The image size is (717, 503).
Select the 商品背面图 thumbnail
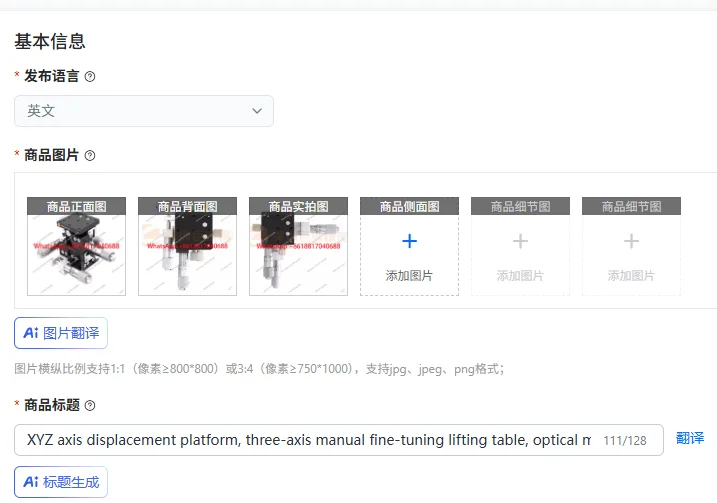click(x=187, y=246)
